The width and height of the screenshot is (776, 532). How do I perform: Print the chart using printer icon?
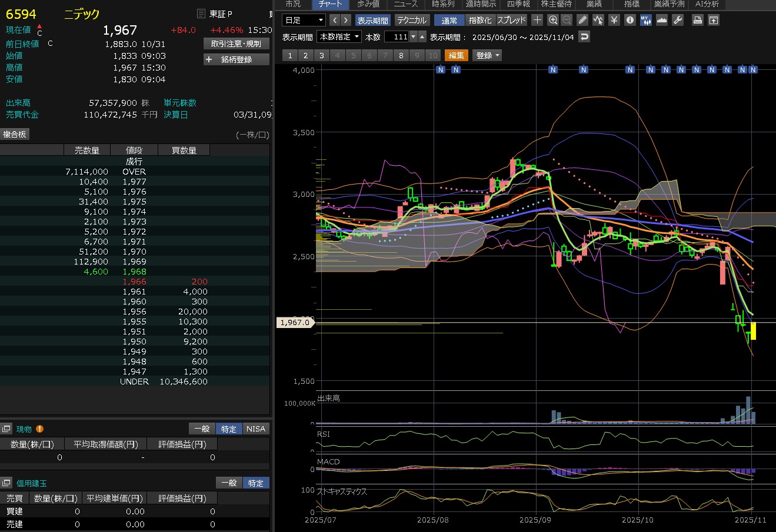[x=697, y=20]
